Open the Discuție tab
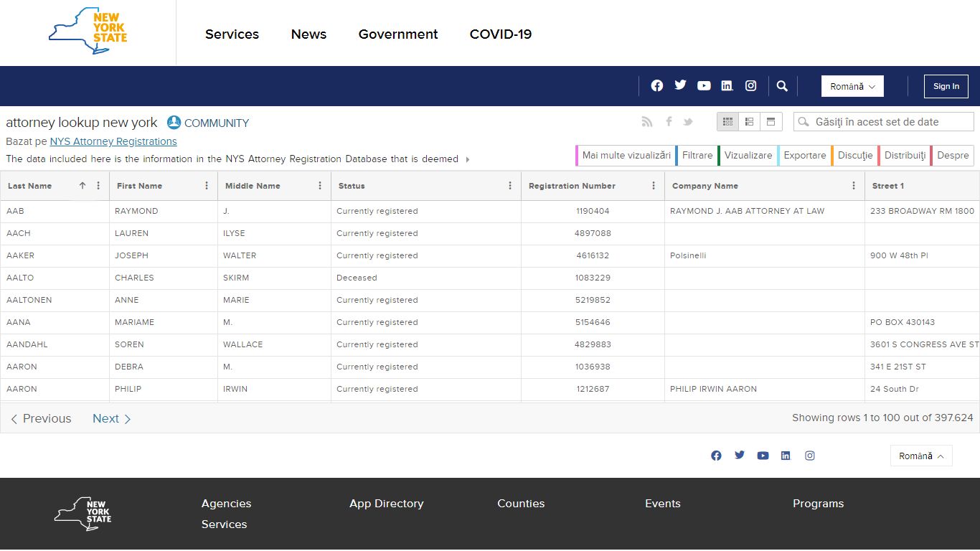This screenshot has height=551, width=980. 854,155
